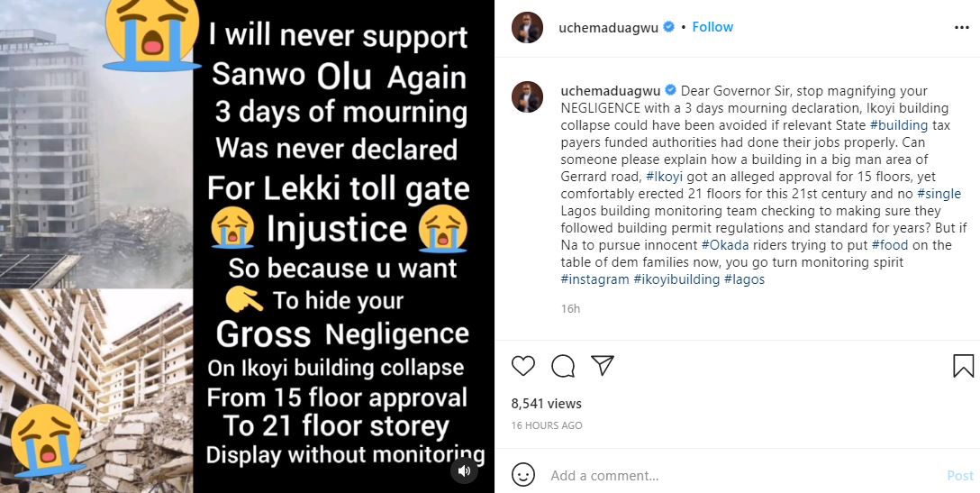980x493 pixels.
Task: Follow uchemaduagwu's account
Action: tap(712, 27)
